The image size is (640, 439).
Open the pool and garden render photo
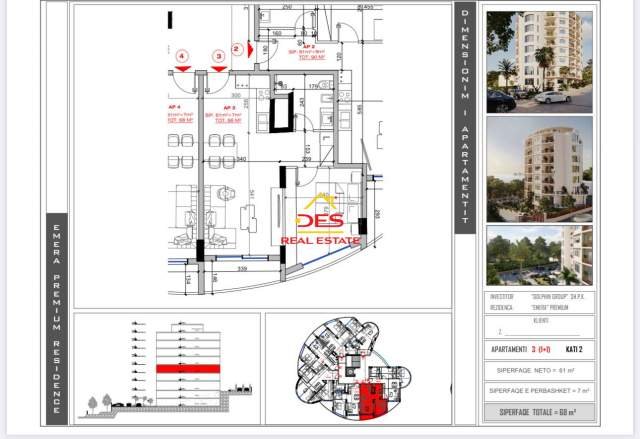539,255
